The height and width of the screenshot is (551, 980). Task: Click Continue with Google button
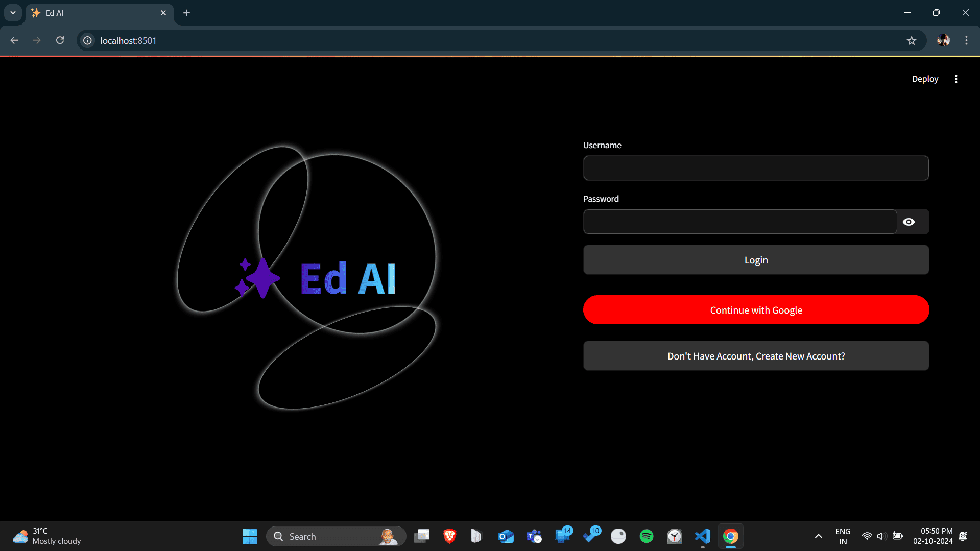coord(756,310)
